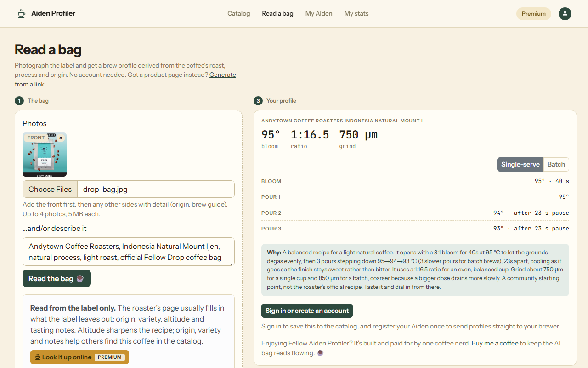This screenshot has height=368, width=588.
Task: Click the Read a bag page heading
Action: [x=48, y=49]
